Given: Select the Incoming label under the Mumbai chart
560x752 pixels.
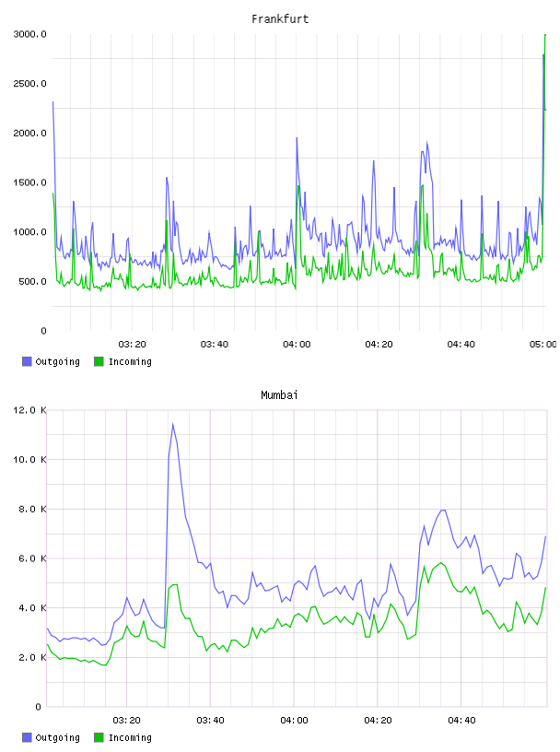Looking at the screenshot, I should [x=130, y=737].
